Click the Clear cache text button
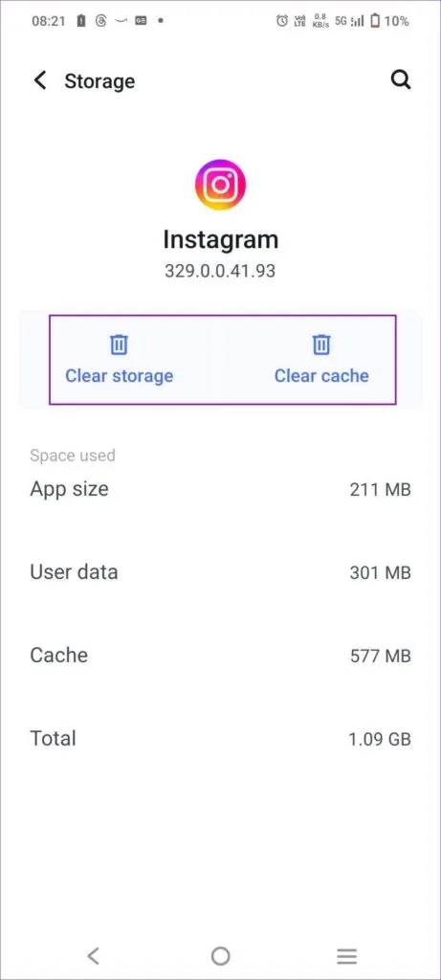Screen dimensions: 441x980 point(321,376)
